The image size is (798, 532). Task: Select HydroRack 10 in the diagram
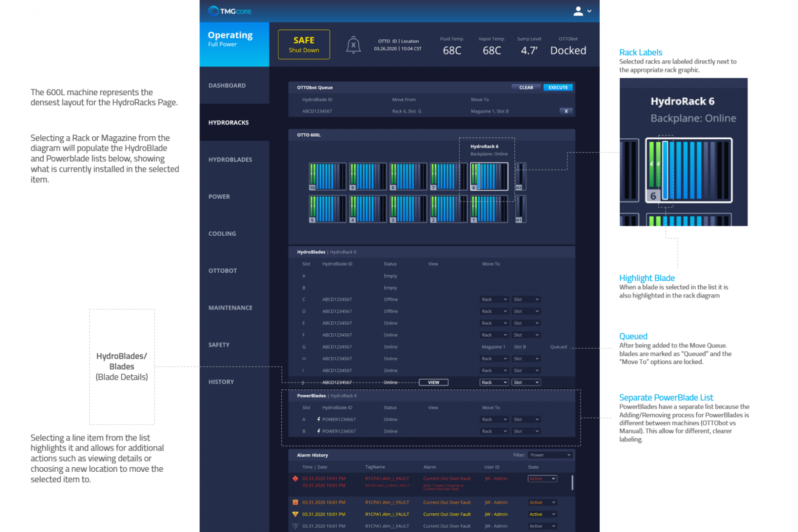[x=327, y=176]
